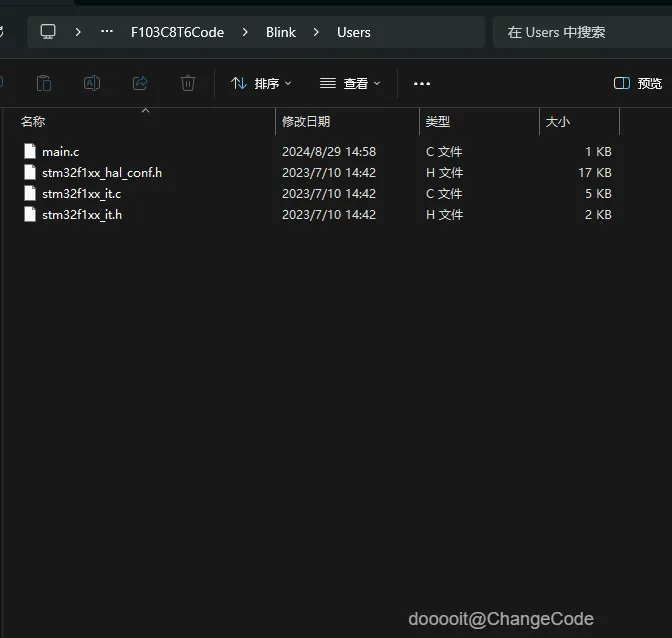Screen dimensions: 672x638
Task: Open the 查看 view dropdown
Action: click(x=350, y=83)
